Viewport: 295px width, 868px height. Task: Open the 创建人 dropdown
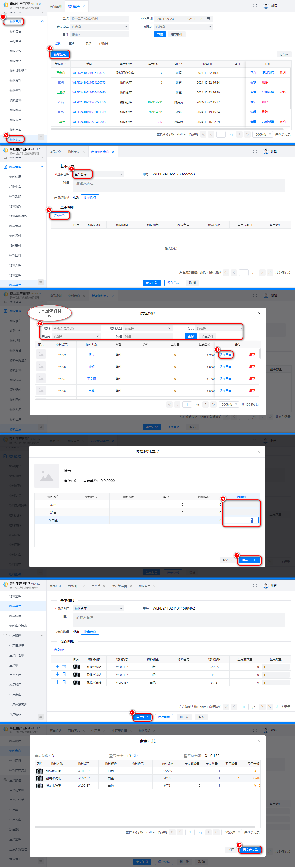184,27
